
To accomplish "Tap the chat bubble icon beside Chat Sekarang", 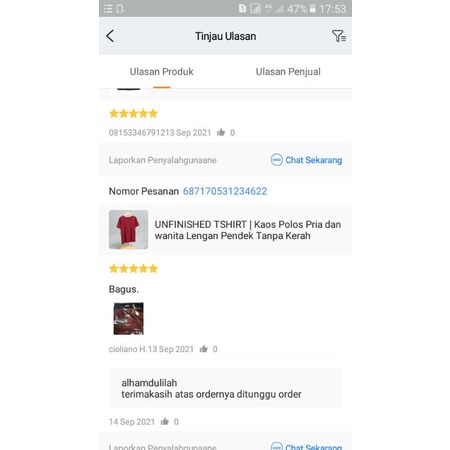I will (276, 160).
